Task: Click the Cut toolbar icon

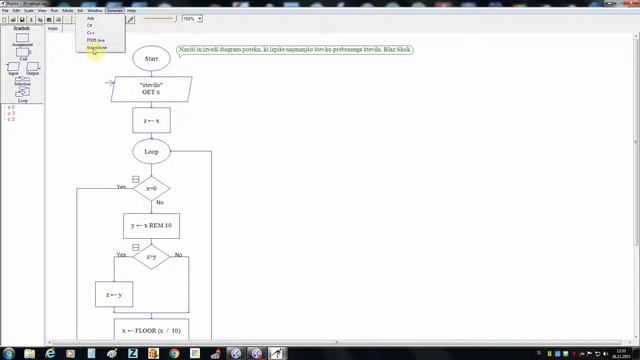Action: coord(31,20)
